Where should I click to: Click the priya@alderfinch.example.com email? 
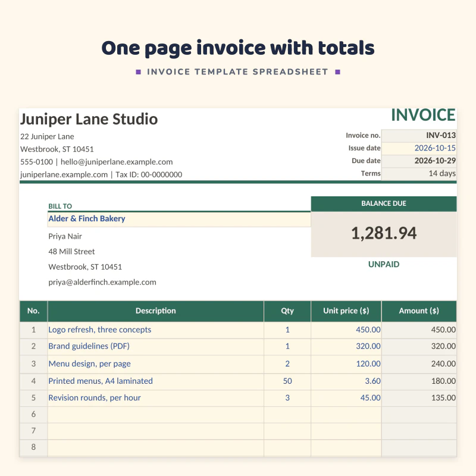[x=102, y=282]
